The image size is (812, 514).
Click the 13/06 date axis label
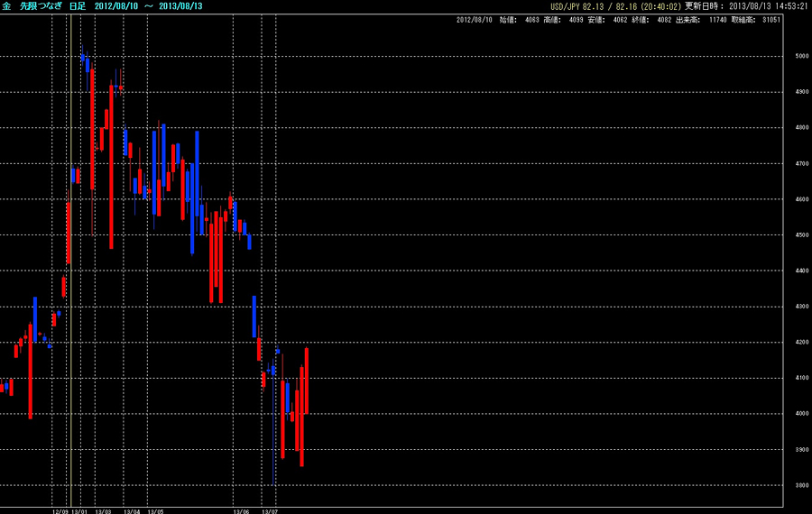point(241,511)
